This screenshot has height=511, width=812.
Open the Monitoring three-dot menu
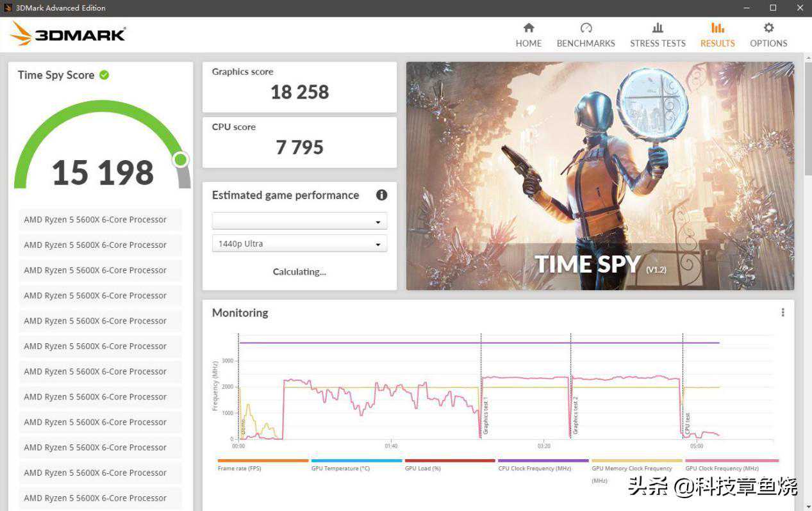783,312
